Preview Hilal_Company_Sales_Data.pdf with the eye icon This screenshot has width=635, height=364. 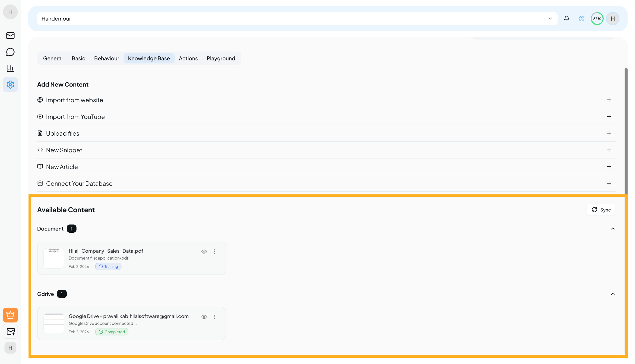(204, 251)
